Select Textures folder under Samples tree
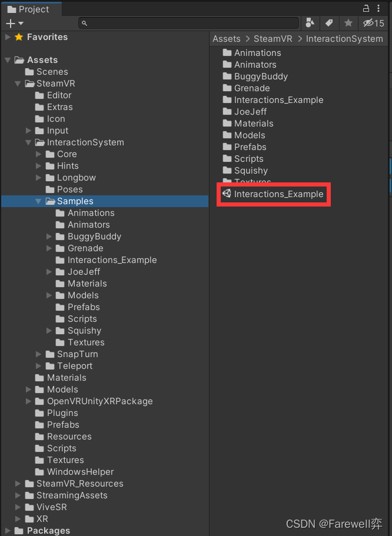Screen dimensions: 392x536 point(81,342)
